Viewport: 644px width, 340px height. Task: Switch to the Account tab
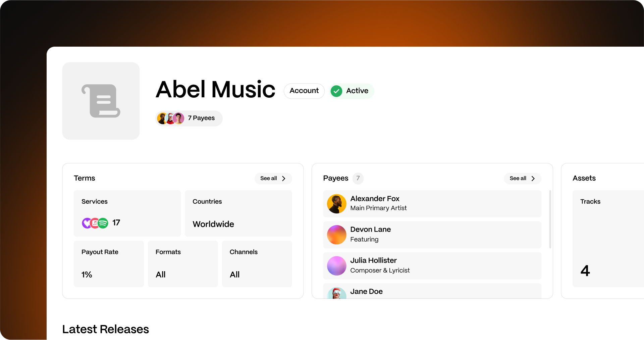(x=304, y=91)
